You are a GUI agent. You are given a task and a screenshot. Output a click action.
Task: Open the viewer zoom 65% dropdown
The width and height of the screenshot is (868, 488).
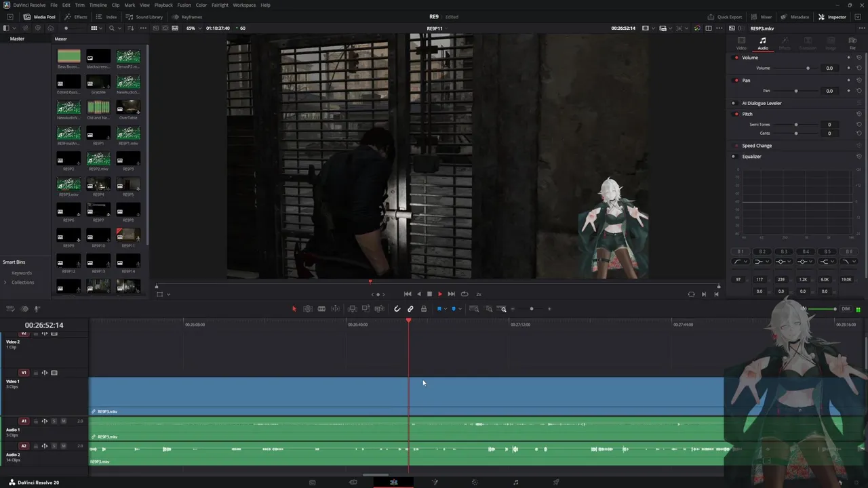pyautogui.click(x=194, y=28)
